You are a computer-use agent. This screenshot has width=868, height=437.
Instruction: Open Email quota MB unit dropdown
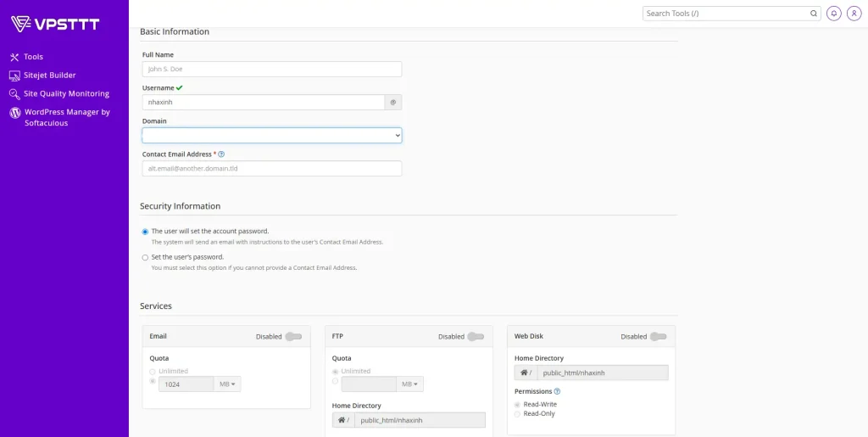pos(227,384)
